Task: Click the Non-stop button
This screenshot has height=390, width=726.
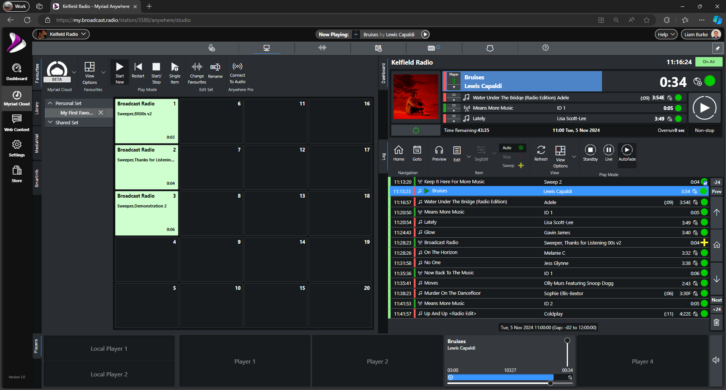Action: click(x=704, y=130)
